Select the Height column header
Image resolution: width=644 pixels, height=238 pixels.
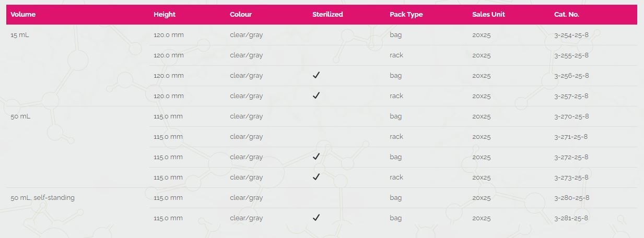165,15
